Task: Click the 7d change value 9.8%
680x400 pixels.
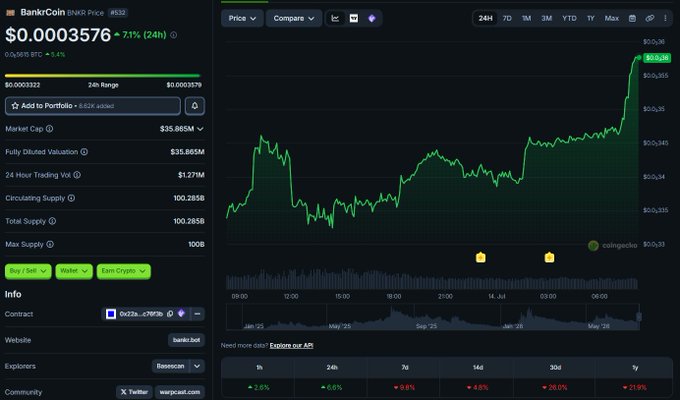Action: tap(404, 387)
